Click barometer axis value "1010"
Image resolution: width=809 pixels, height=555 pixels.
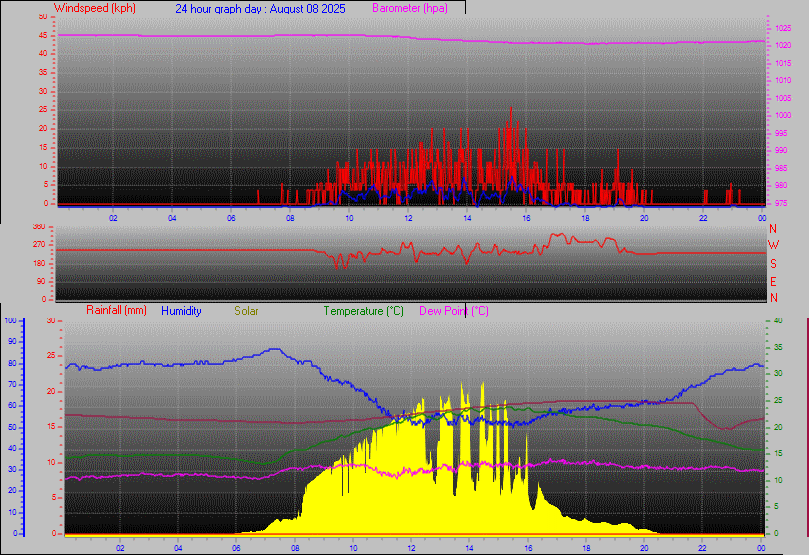pos(783,80)
